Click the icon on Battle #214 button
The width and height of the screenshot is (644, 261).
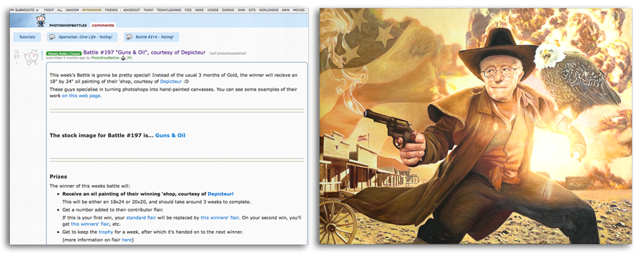pos(129,37)
